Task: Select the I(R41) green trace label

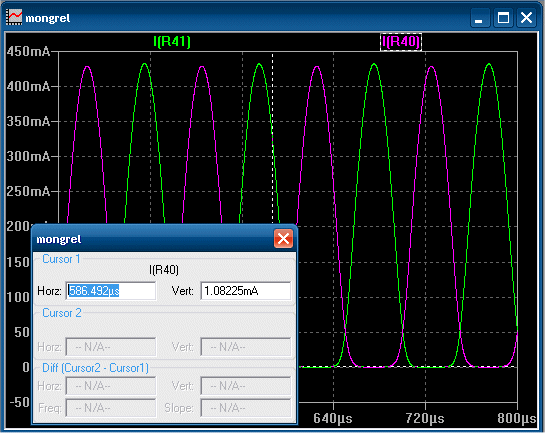Action: click(172, 42)
